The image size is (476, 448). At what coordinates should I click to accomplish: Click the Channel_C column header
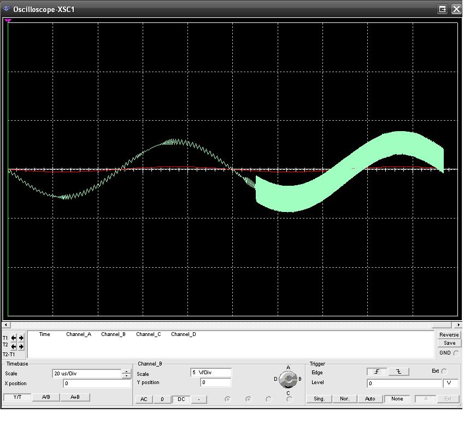(149, 334)
